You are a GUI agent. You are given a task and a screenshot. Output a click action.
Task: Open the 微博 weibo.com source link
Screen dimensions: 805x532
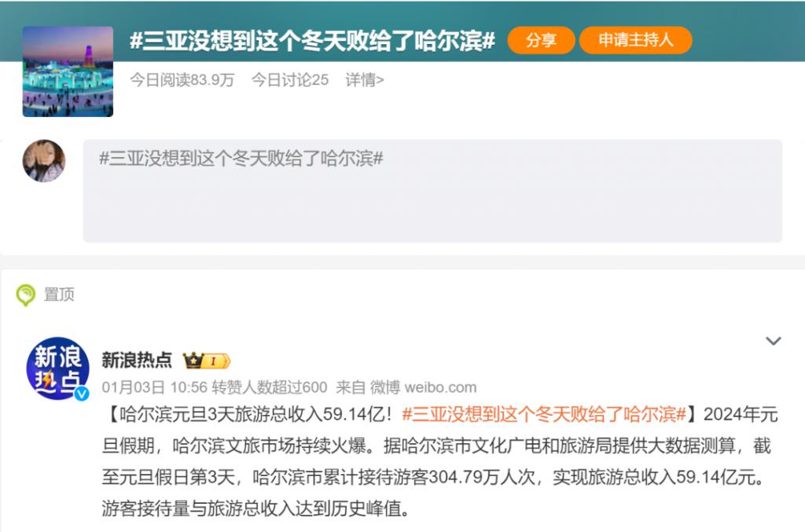(x=424, y=387)
